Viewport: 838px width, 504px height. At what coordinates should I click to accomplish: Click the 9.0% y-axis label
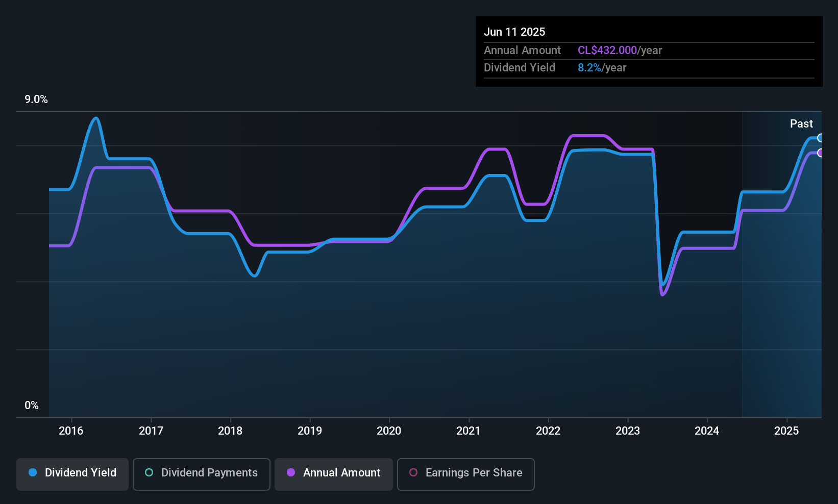pos(36,99)
